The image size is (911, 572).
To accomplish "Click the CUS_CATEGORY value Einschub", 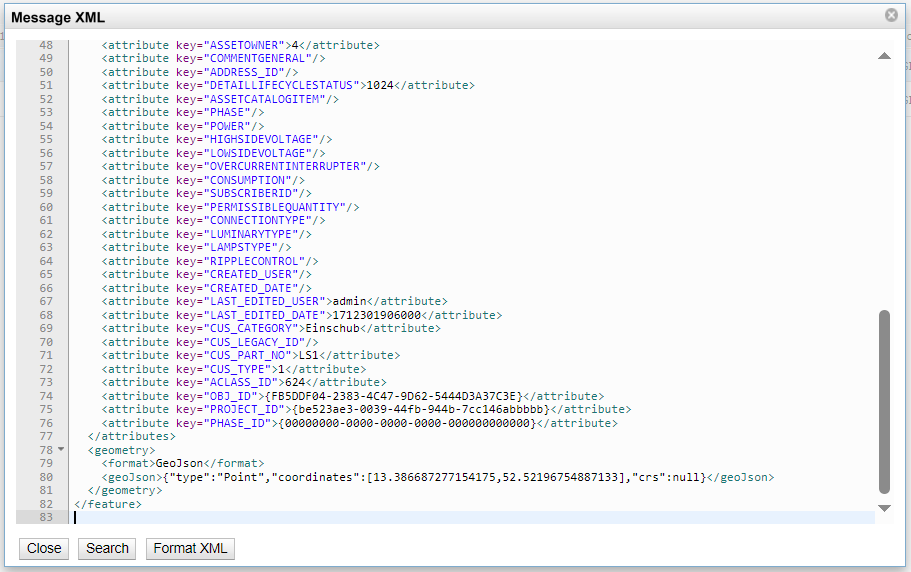I will (x=332, y=328).
